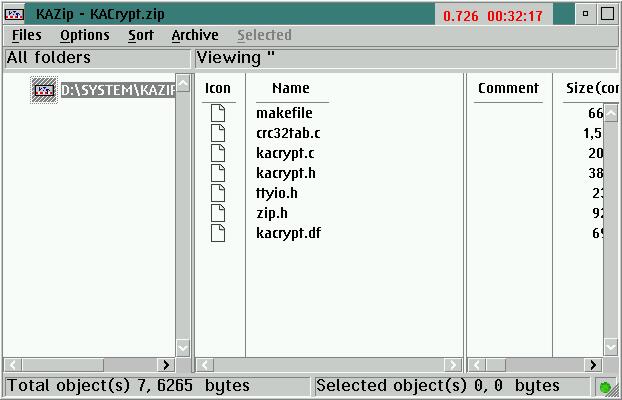Image resolution: width=622 pixels, height=400 pixels.
Task: Maximize the KAZip window
Action: (x=607, y=14)
